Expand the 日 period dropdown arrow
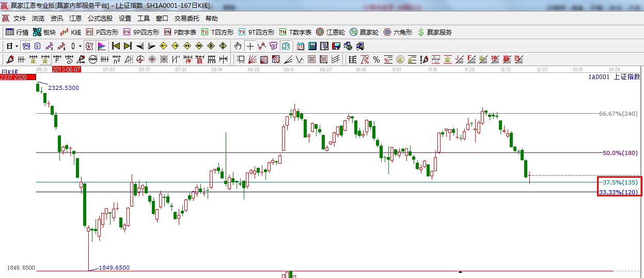The height and width of the screenshot is (278, 644). point(17,46)
